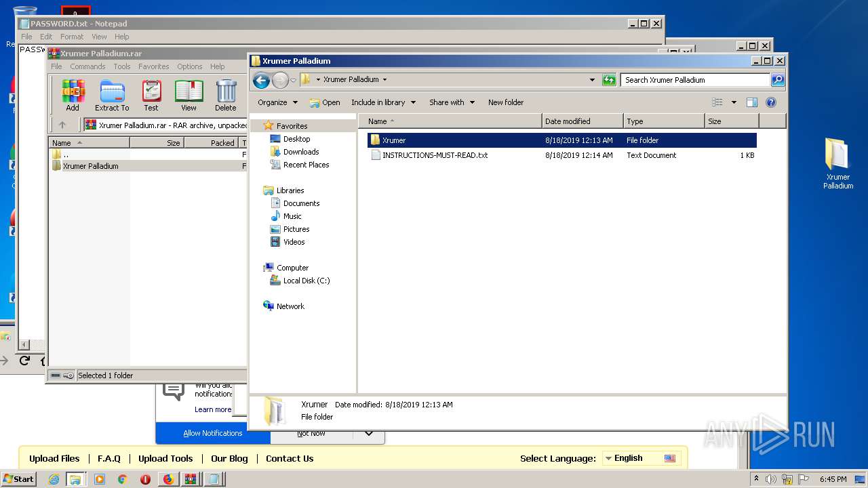868x488 pixels.
Task: Open Notepad Format menu
Action: coord(72,37)
